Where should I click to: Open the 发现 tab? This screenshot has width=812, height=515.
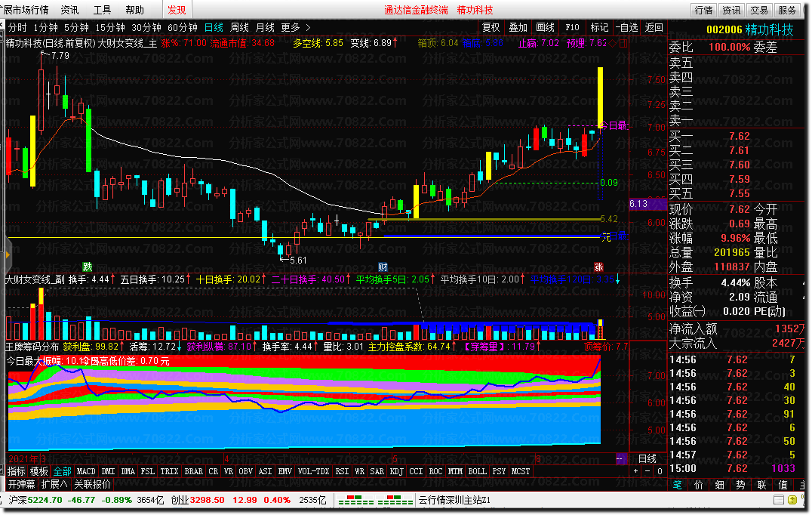click(x=177, y=10)
